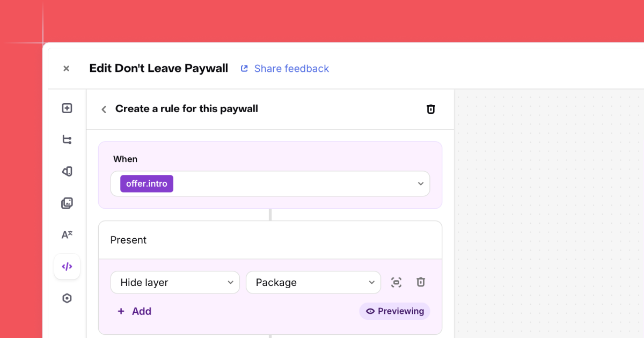Add another action to the rule
Screen dimensions: 644x338
(135, 311)
